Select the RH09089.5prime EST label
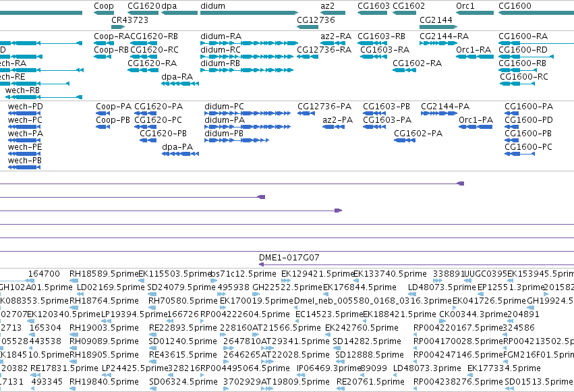 (x=104, y=341)
